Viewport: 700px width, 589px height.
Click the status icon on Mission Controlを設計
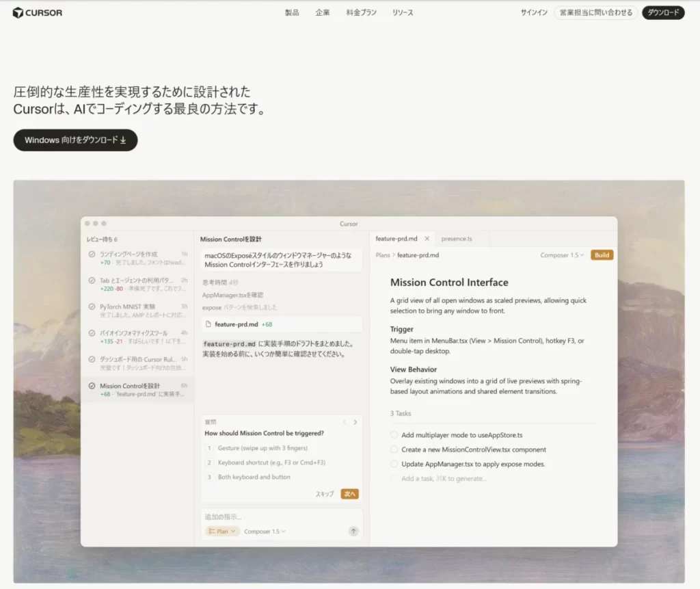pos(92,384)
